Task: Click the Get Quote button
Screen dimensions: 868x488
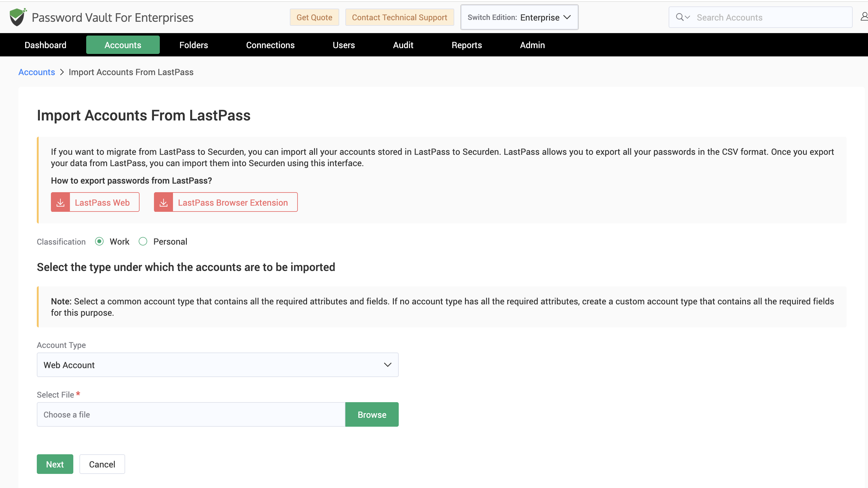Action: tap(314, 17)
